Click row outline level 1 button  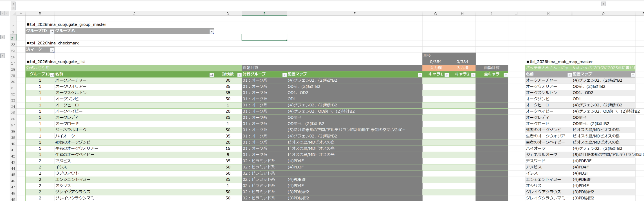coord(3,13)
